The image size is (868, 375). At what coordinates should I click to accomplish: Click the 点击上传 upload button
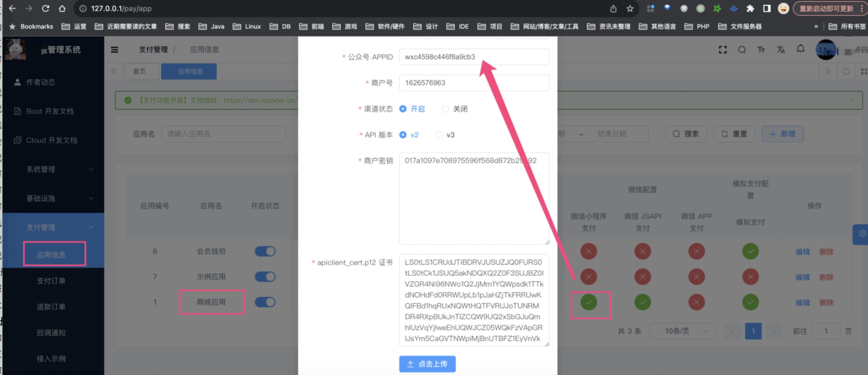tap(427, 364)
